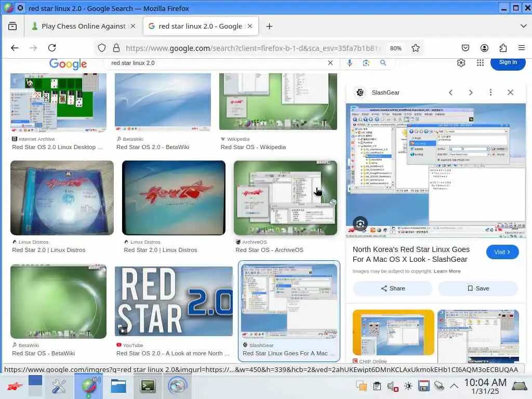532x399 pixels.
Task: Open the Google apps grid
Action: coord(480,63)
